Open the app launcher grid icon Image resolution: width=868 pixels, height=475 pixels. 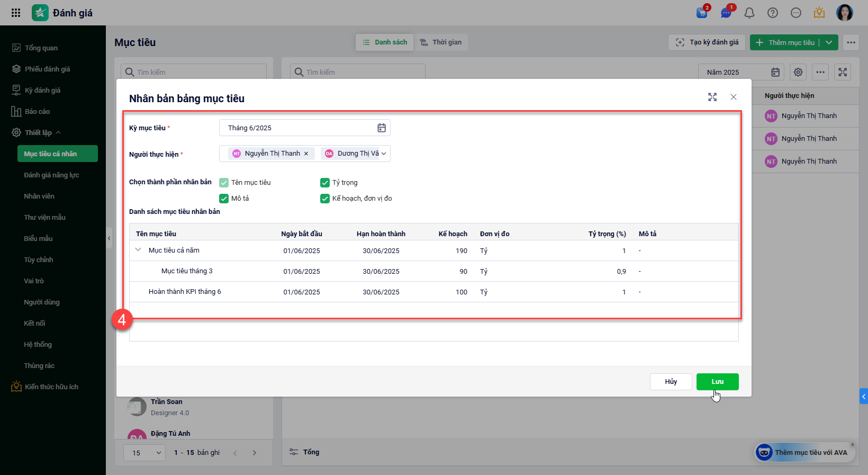(x=16, y=13)
